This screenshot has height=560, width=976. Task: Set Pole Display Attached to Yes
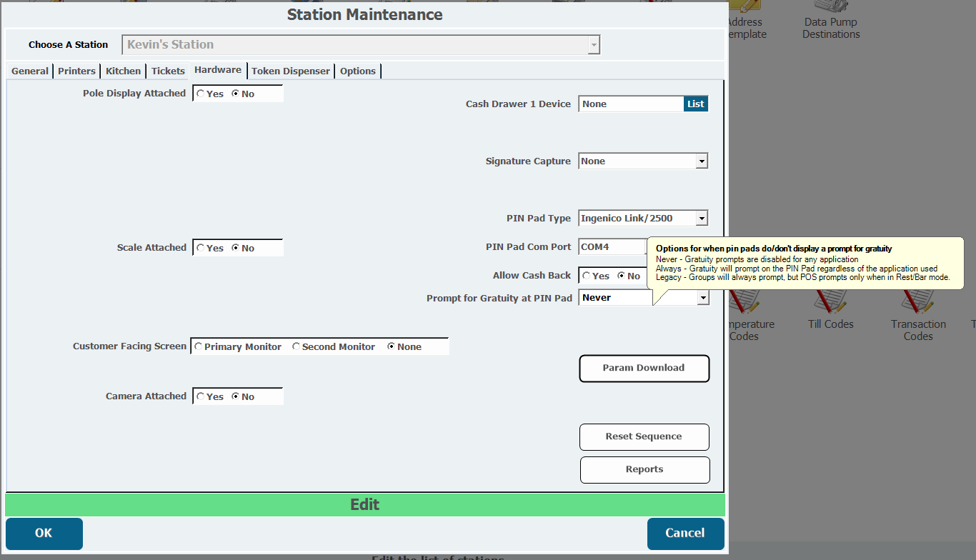[x=201, y=94]
